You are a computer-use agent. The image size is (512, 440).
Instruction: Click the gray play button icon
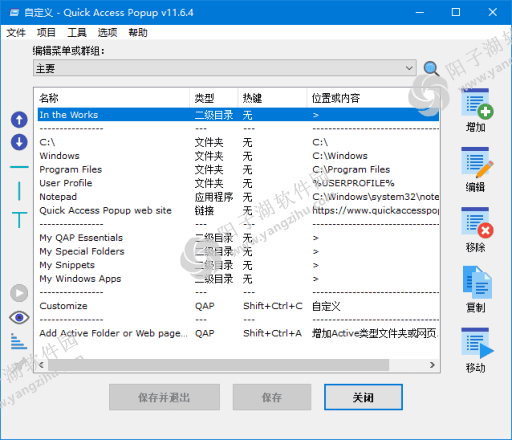[x=19, y=293]
